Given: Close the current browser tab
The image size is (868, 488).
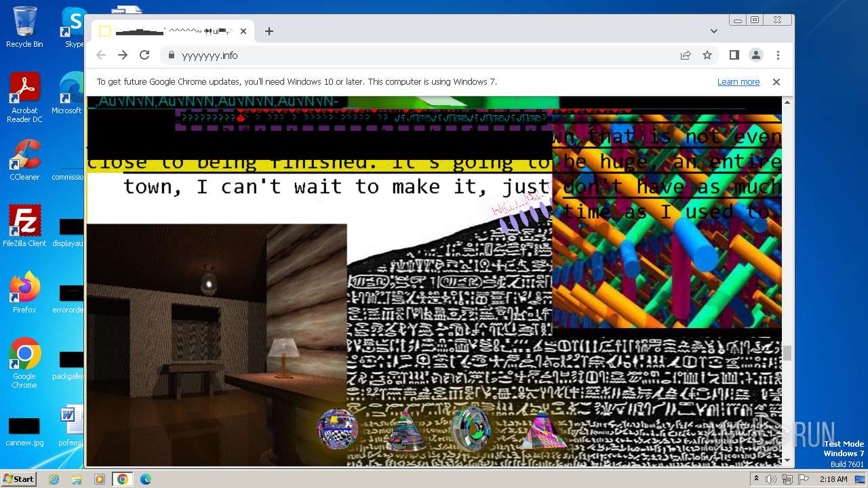Looking at the screenshot, I should pyautogui.click(x=243, y=31).
